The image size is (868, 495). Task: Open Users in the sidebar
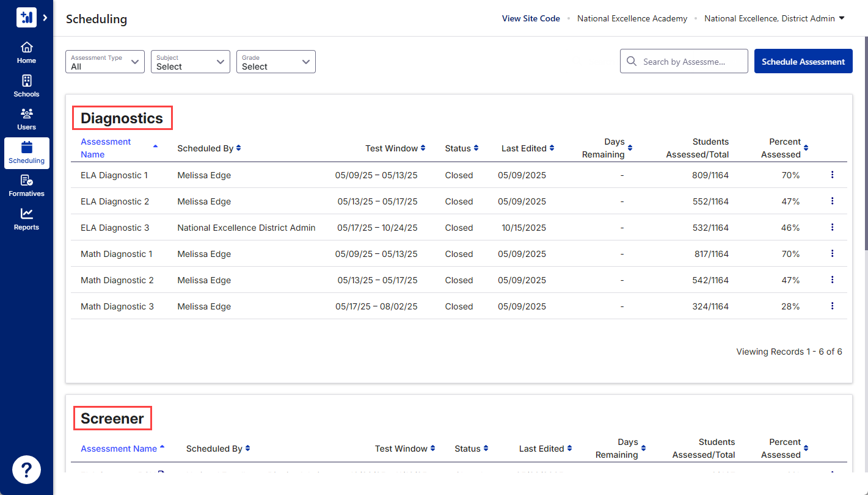click(x=26, y=119)
